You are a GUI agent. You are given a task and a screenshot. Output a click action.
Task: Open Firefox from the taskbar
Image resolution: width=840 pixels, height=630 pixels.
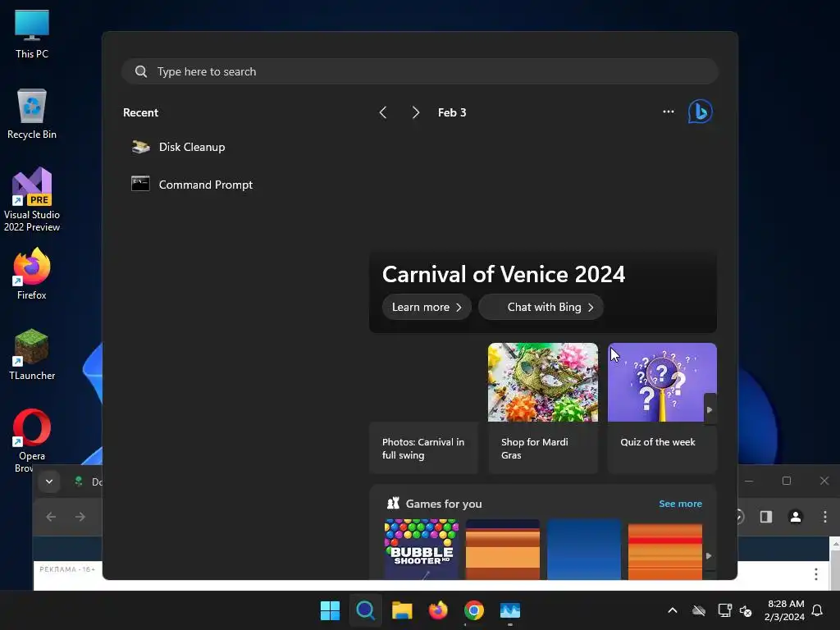[x=438, y=610]
